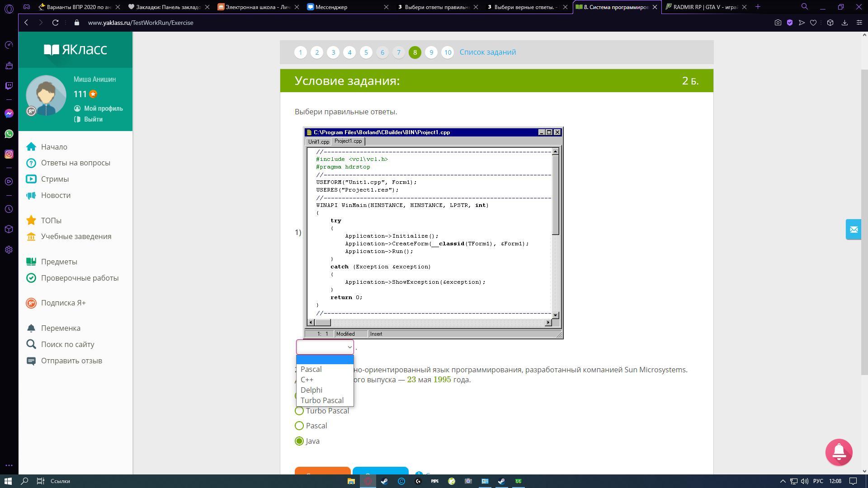The width and height of the screenshot is (868, 488).
Task: Open Instagram from browser sidebar
Action: 9,154
